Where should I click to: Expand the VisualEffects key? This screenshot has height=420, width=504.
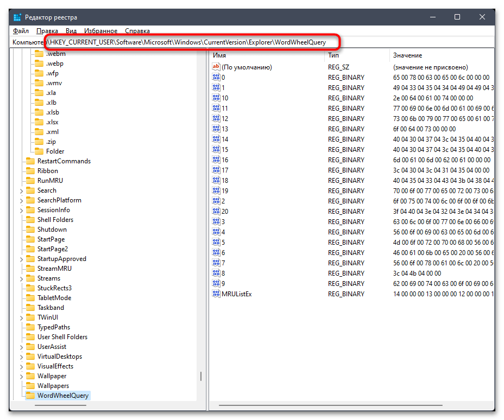(x=22, y=366)
